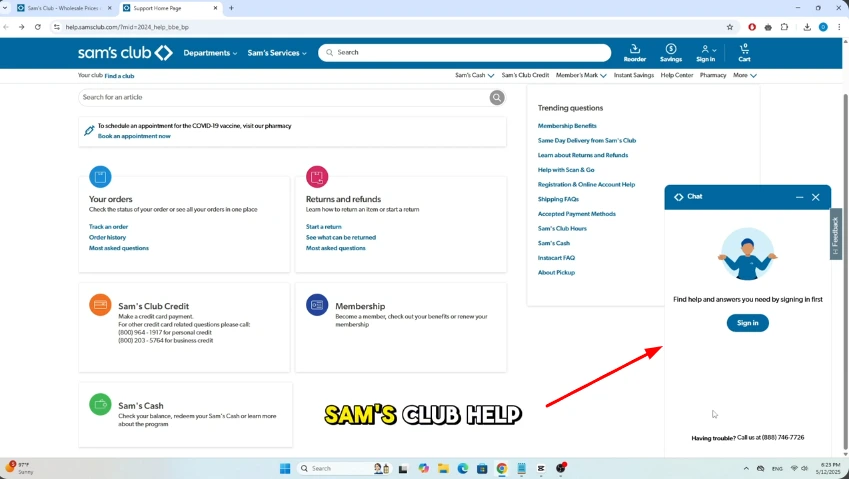The height and width of the screenshot is (479, 849).
Task: Open See what can be returned link
Action: pyautogui.click(x=341, y=238)
